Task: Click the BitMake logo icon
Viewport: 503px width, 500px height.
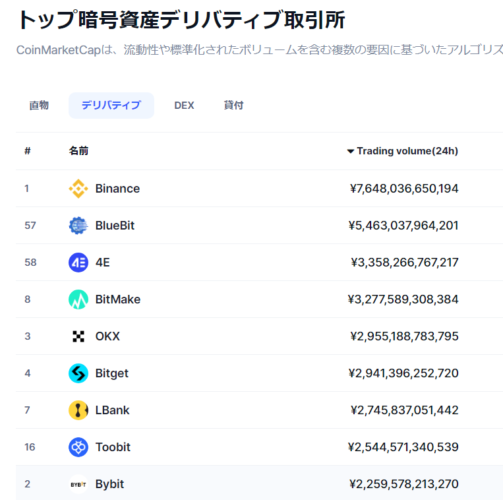Action: tap(78, 299)
